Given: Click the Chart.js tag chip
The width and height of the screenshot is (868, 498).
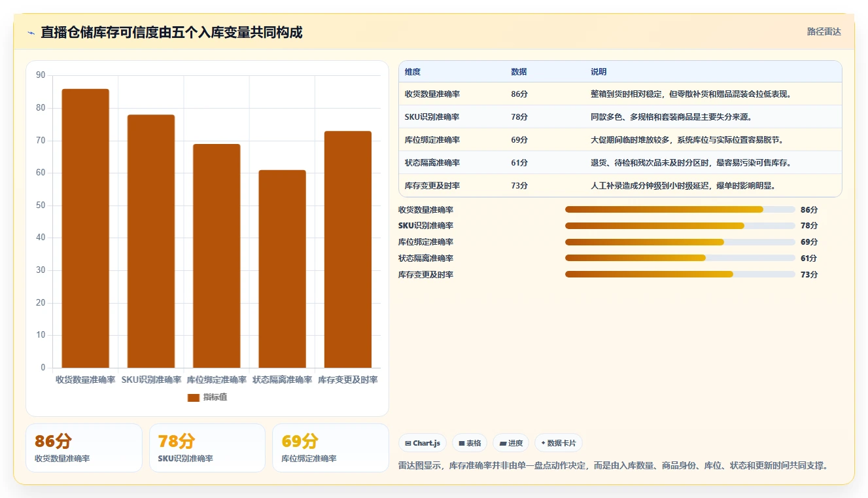Looking at the screenshot, I should tap(422, 443).
